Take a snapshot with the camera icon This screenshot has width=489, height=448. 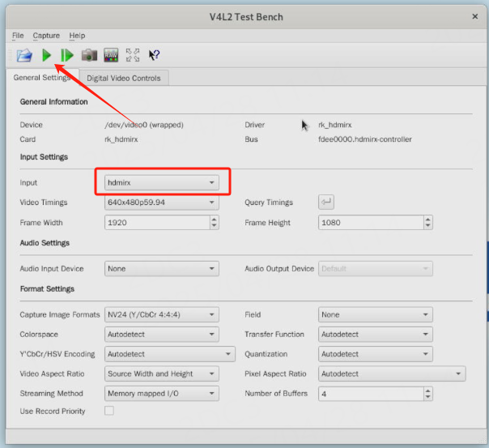89,55
